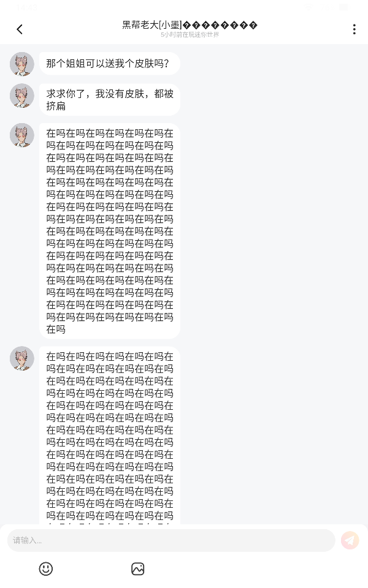Send message with the paper plane button
The height and width of the screenshot is (588, 368).
pyautogui.click(x=350, y=540)
